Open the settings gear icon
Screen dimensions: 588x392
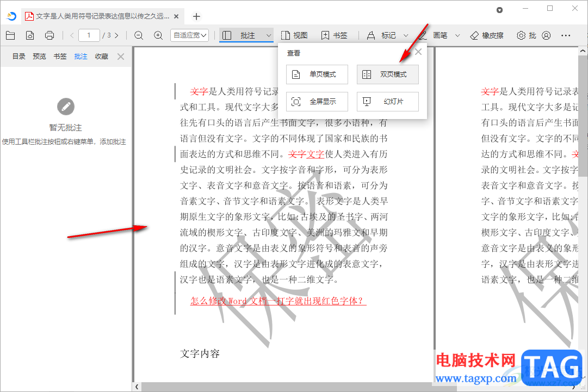pyautogui.click(x=521, y=35)
